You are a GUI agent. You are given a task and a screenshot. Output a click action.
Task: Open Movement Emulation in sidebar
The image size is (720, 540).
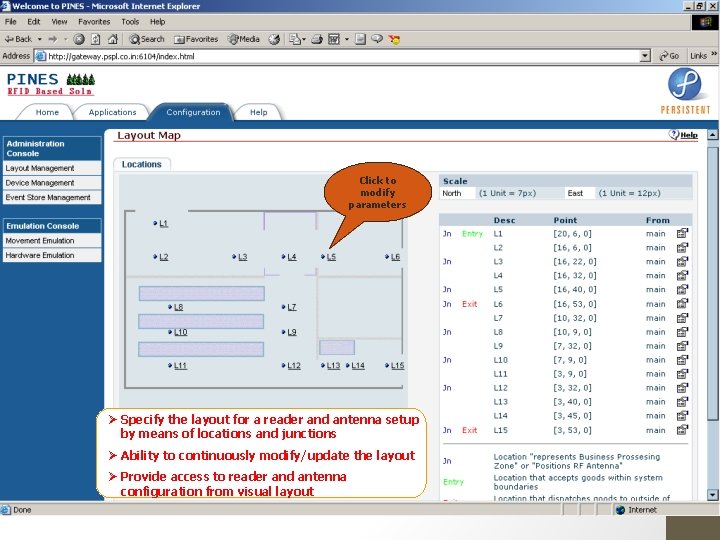click(x=52, y=241)
